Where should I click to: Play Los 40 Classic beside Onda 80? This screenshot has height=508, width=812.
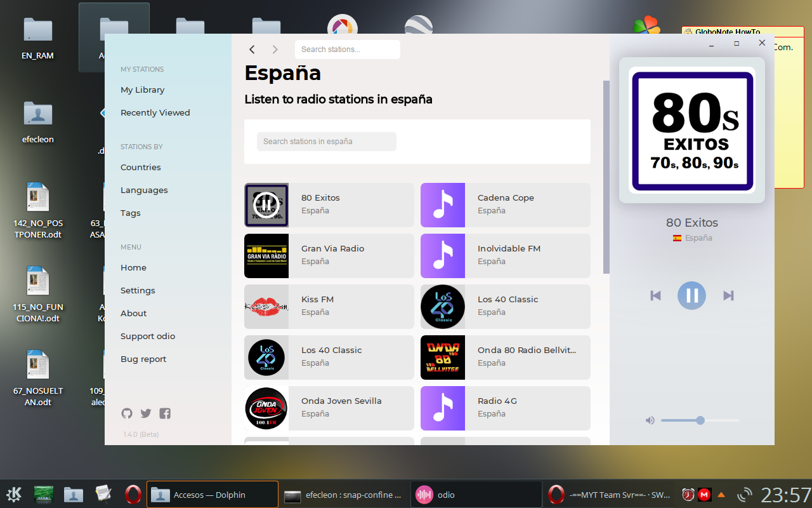coord(266,358)
